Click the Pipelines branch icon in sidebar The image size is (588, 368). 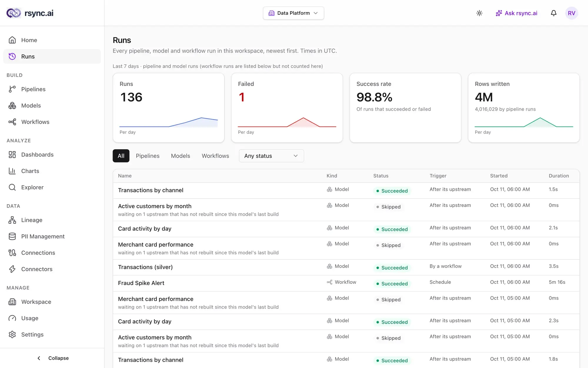click(x=12, y=89)
